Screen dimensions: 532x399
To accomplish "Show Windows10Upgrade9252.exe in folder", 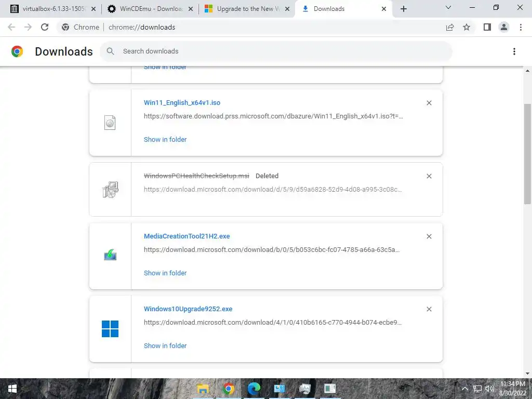I will coord(165,345).
